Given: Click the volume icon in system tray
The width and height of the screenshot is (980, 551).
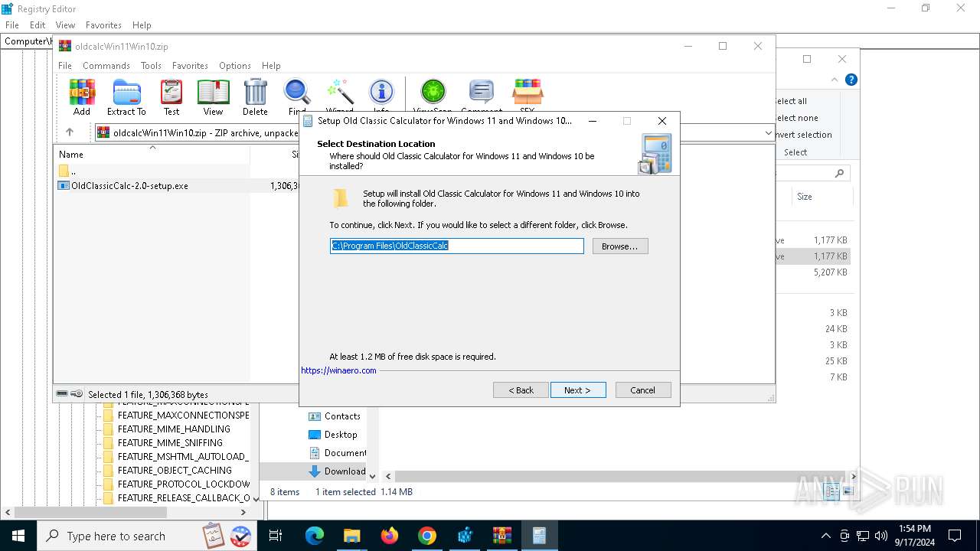Looking at the screenshot, I should coord(881,536).
